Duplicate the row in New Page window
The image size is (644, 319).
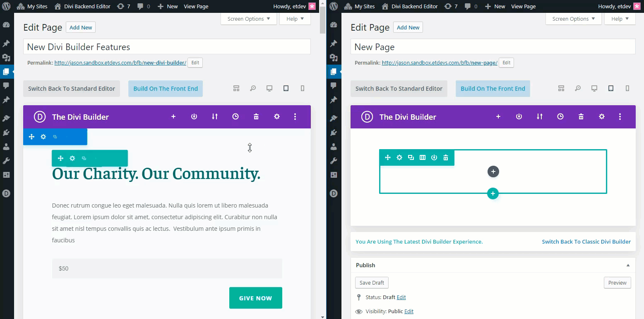pyautogui.click(x=411, y=157)
